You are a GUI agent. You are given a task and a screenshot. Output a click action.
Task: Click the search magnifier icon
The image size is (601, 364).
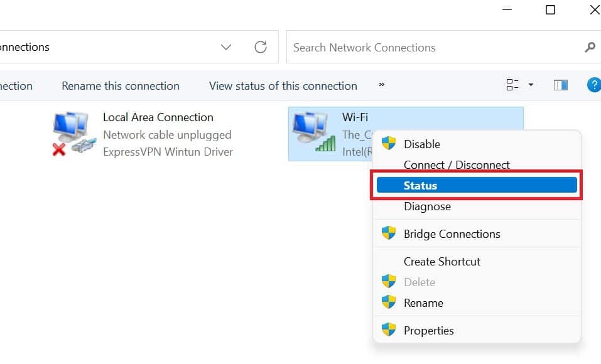click(x=590, y=47)
